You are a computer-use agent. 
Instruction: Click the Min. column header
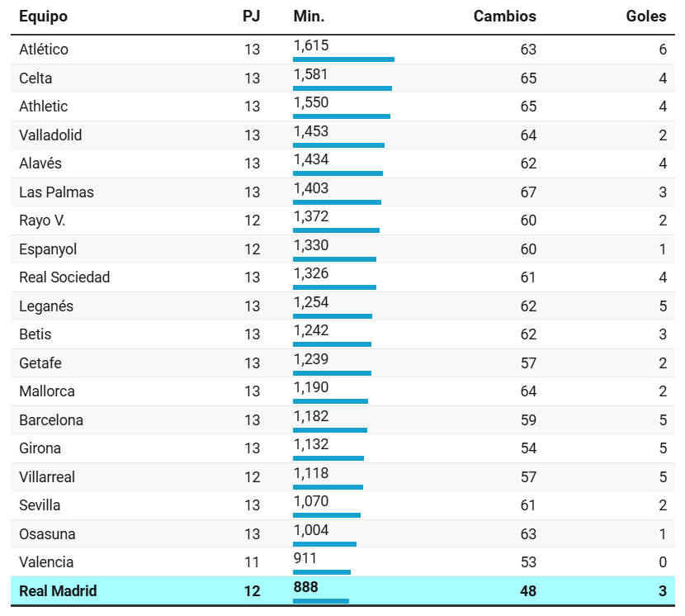pyautogui.click(x=309, y=17)
